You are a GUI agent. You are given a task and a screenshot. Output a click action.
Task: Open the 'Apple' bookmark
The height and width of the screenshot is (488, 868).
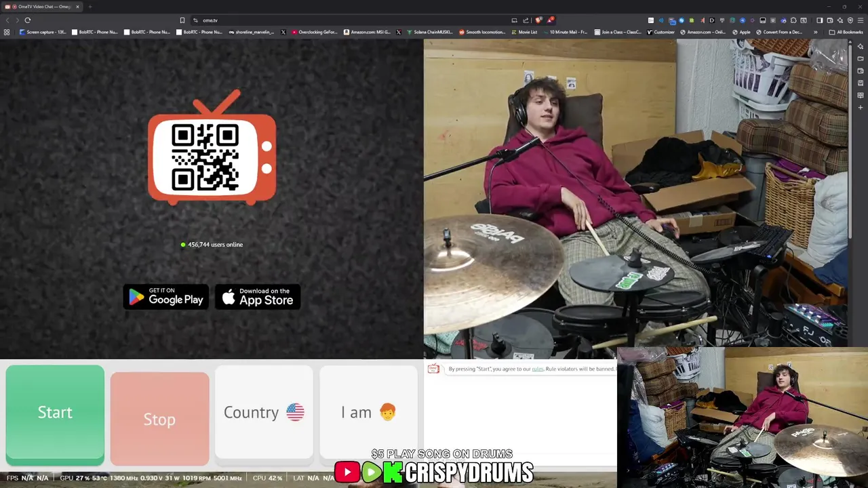(x=741, y=32)
